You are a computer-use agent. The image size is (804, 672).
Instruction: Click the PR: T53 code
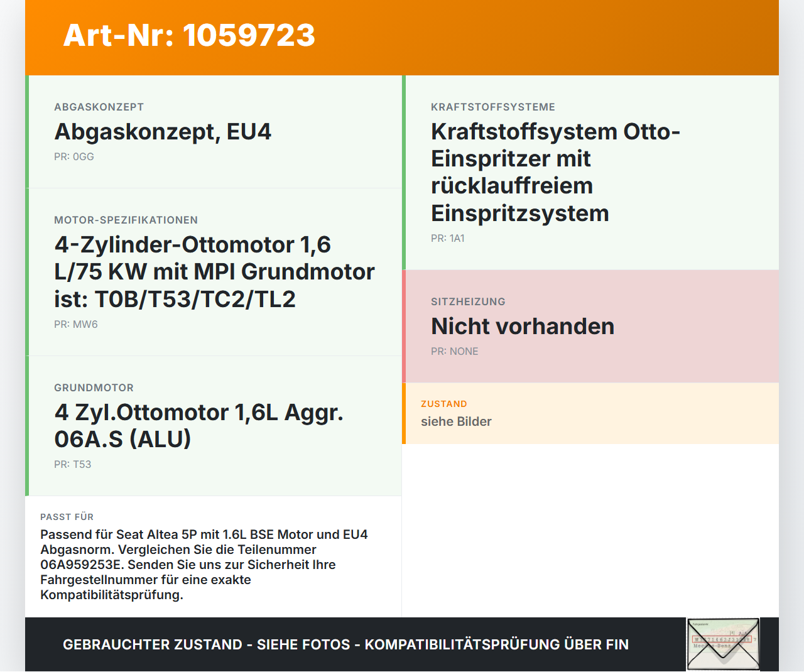pyautogui.click(x=73, y=464)
